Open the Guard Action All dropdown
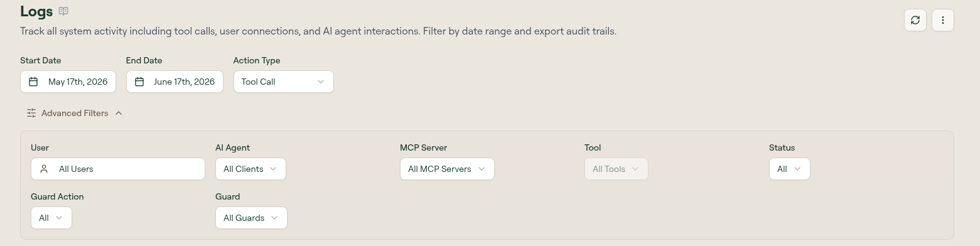 [x=51, y=218]
